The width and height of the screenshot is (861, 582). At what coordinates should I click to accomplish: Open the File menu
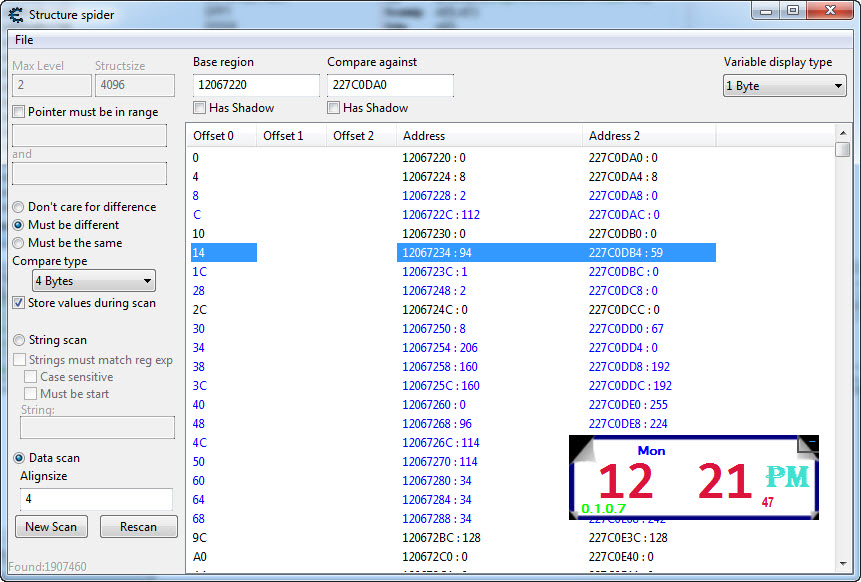coord(24,39)
